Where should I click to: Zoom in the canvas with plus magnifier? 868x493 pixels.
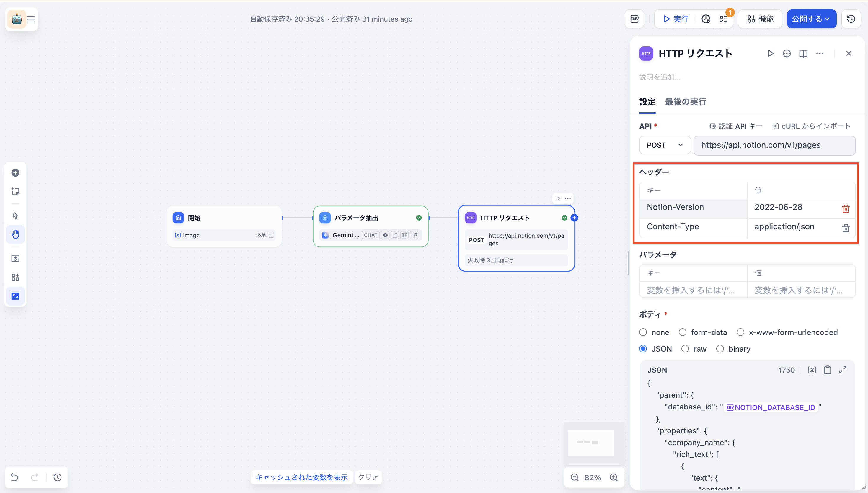click(x=614, y=477)
